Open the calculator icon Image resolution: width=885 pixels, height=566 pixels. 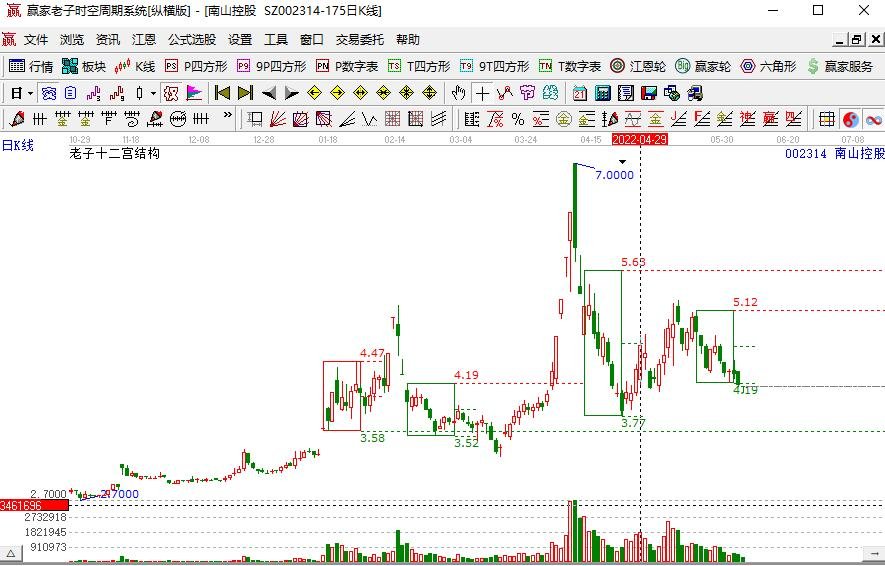coord(603,93)
